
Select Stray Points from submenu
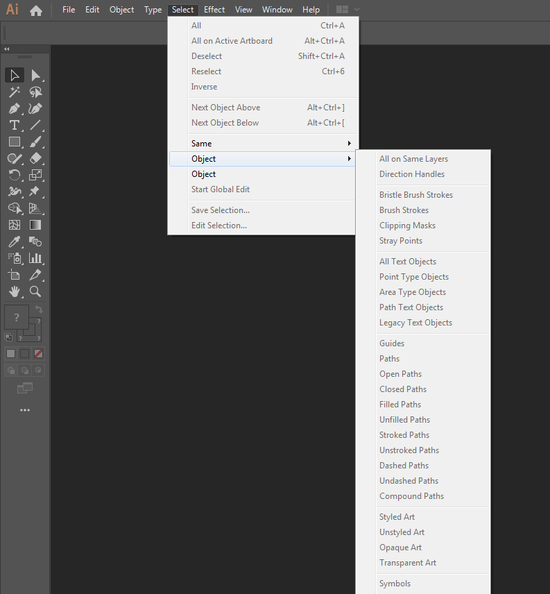423,241
